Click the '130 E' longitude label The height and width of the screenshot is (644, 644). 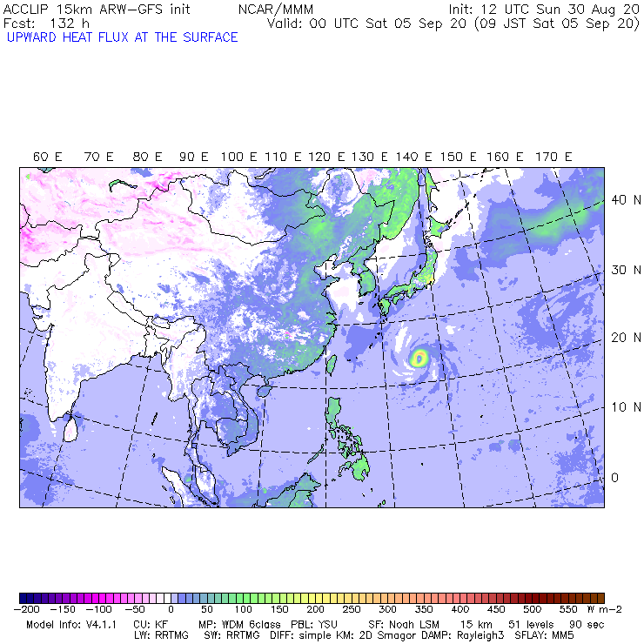pyautogui.click(x=369, y=157)
